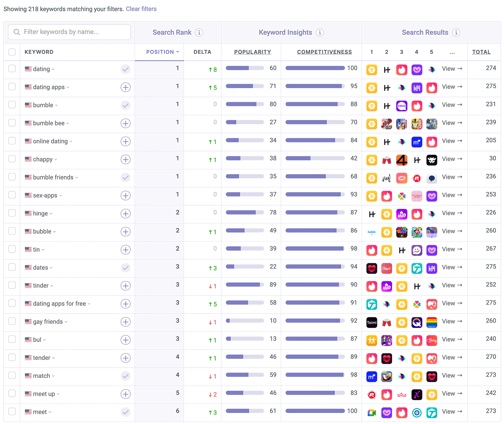Click popularity bar for 'tinder' row

click(x=245, y=285)
